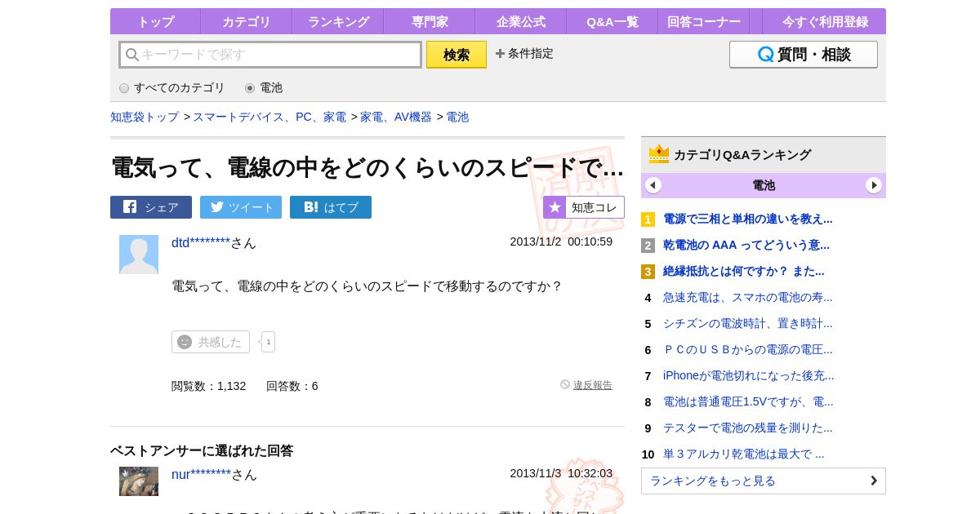This screenshot has height=514, width=980.
Task: Open rank 4 急速充電は、スマホ link
Action: [748, 297]
